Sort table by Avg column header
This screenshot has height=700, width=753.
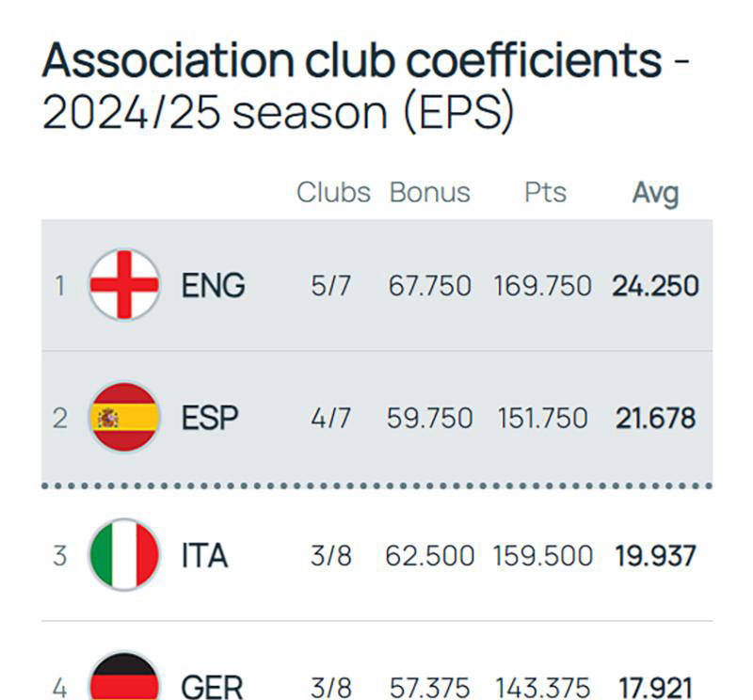tap(655, 193)
